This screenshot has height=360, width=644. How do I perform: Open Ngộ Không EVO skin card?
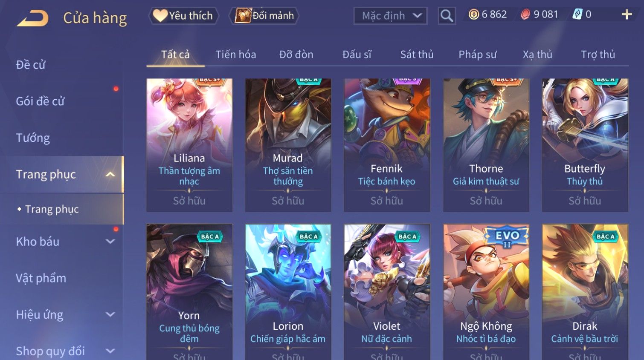486,292
